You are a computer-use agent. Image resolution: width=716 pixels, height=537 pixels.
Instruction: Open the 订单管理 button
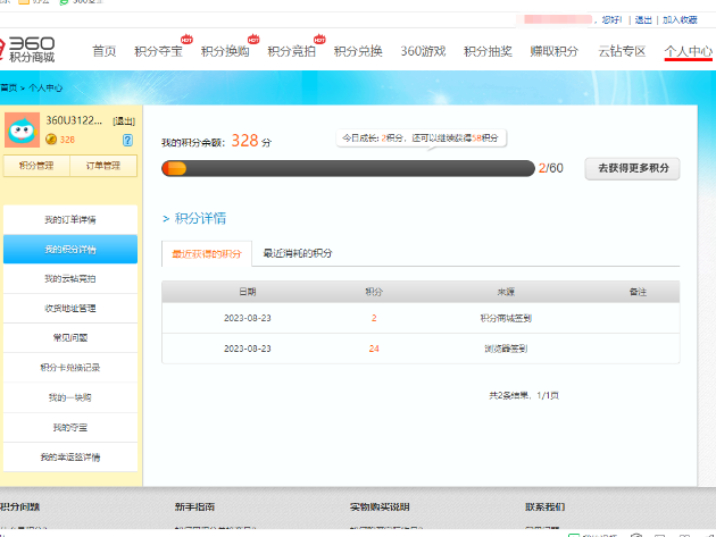103,165
